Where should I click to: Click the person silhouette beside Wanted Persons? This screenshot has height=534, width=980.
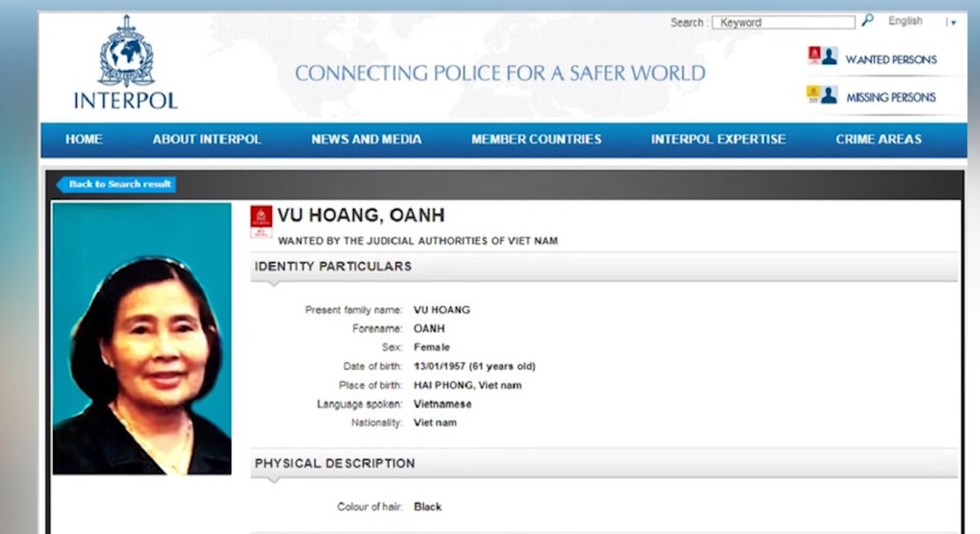pos(830,56)
